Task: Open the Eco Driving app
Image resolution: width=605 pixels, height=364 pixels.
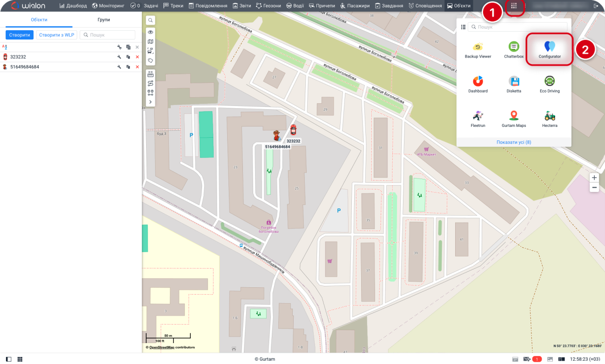Action: point(550,84)
